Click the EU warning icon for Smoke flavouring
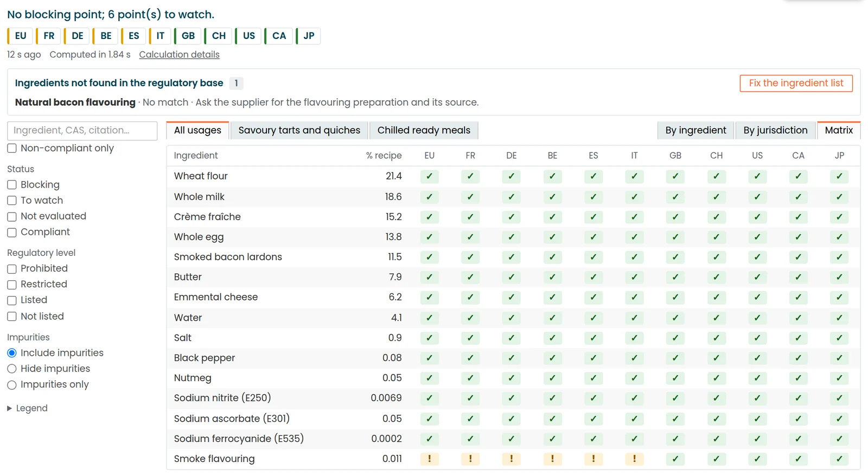The height and width of the screenshot is (476, 868). (429, 459)
